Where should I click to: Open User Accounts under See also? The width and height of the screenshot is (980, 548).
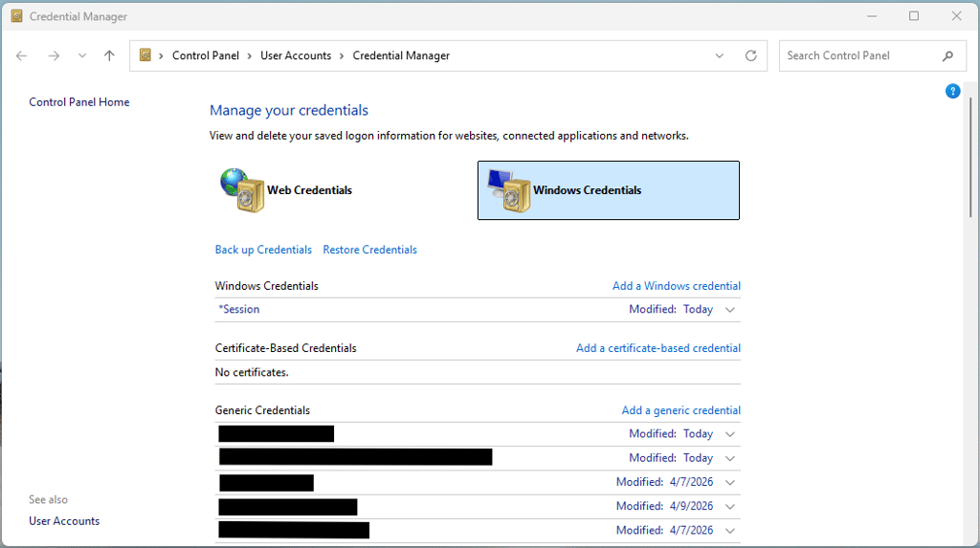64,520
